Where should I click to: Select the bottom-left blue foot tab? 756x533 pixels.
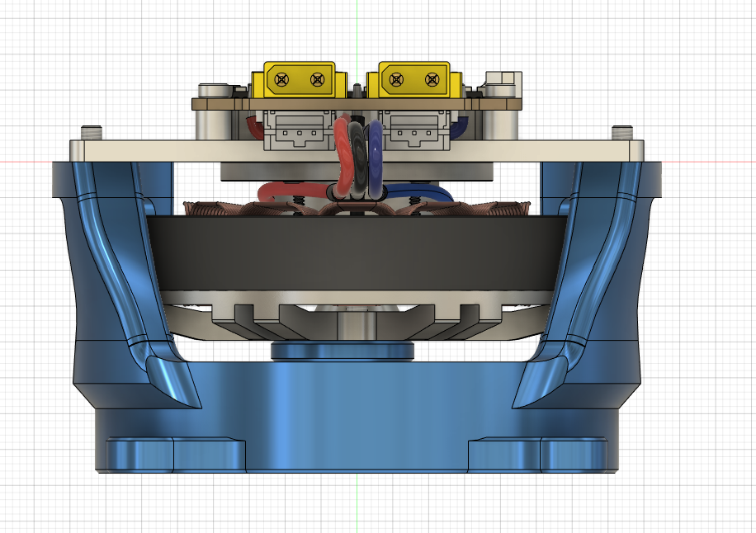(176, 455)
